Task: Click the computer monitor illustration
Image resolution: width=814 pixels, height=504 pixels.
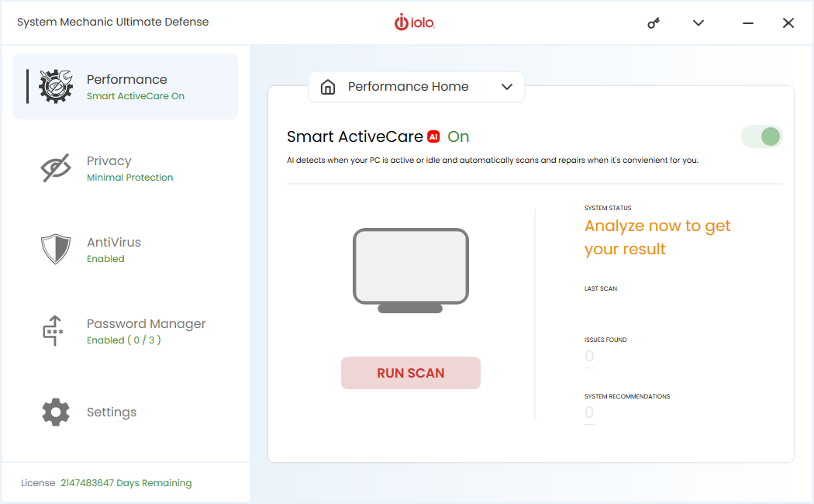Action: point(411,271)
